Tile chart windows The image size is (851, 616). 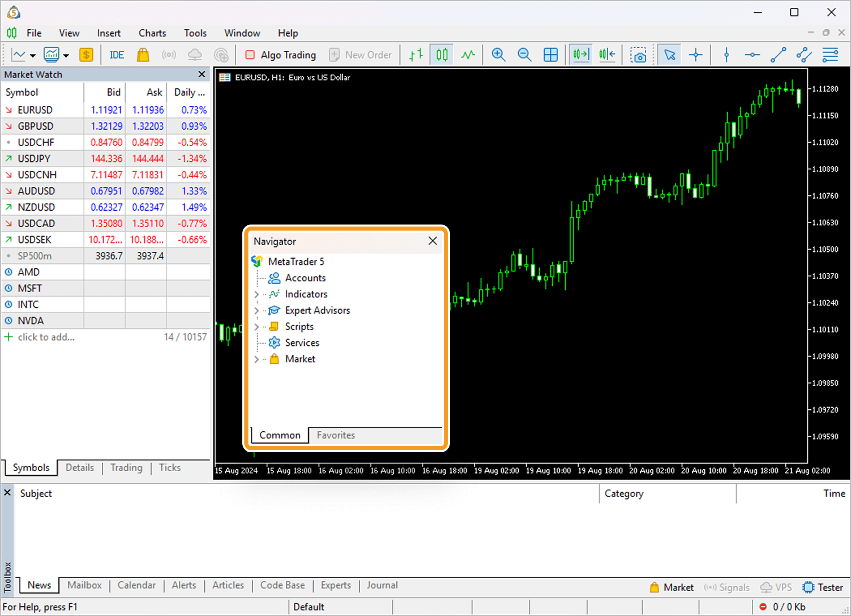coord(551,54)
